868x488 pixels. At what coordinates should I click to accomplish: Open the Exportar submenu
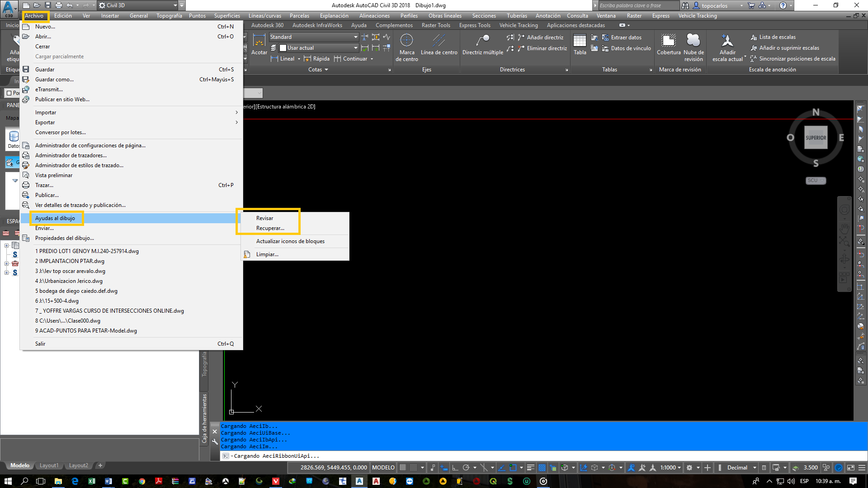point(131,122)
